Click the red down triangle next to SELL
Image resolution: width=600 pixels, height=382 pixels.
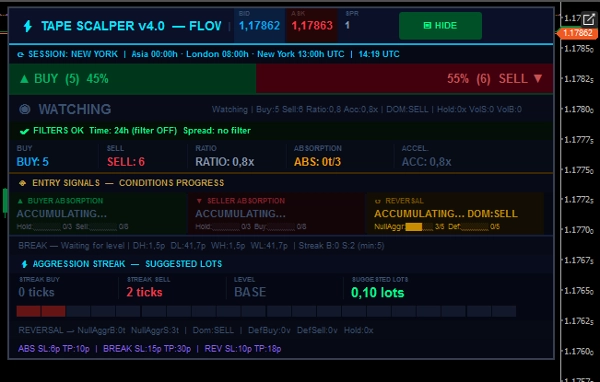pyautogui.click(x=538, y=78)
